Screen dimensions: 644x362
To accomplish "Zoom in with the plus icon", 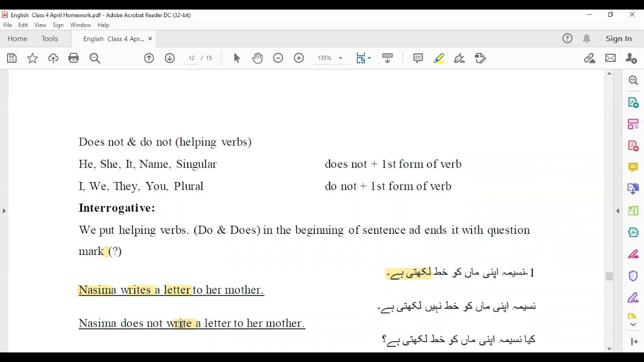I will coord(299,58).
